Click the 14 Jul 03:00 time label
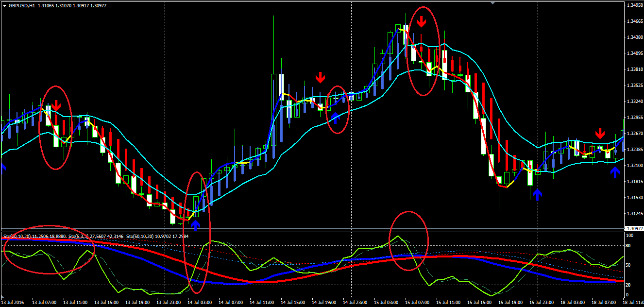 (200, 303)
